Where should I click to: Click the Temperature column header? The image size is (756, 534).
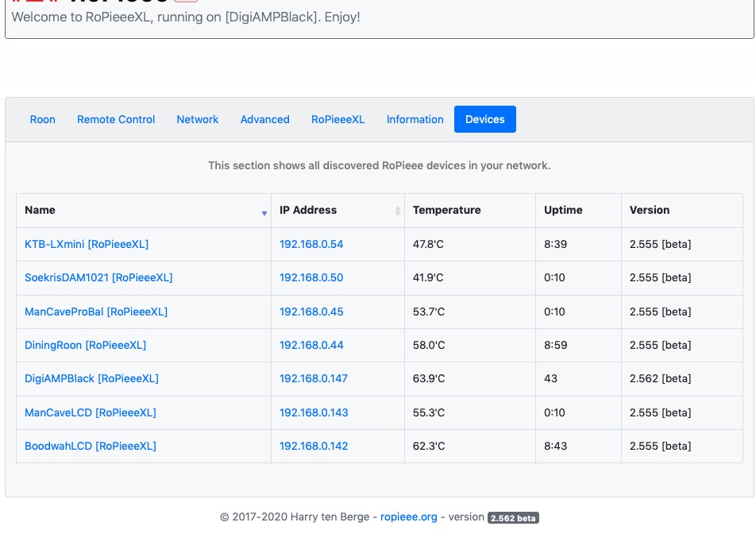click(469, 211)
